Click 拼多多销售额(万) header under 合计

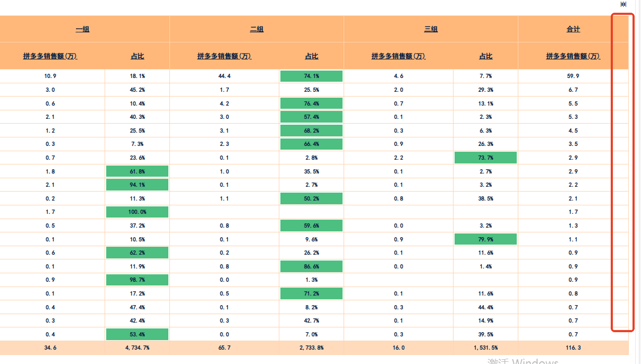pos(573,56)
